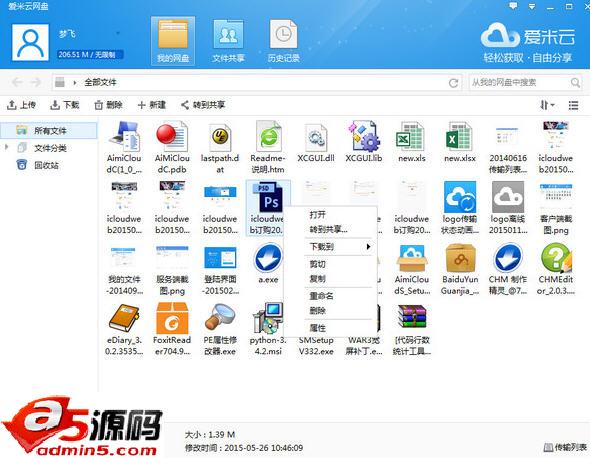Click 转到共享 in the toolbar
This screenshot has width=590, height=458.
click(203, 105)
